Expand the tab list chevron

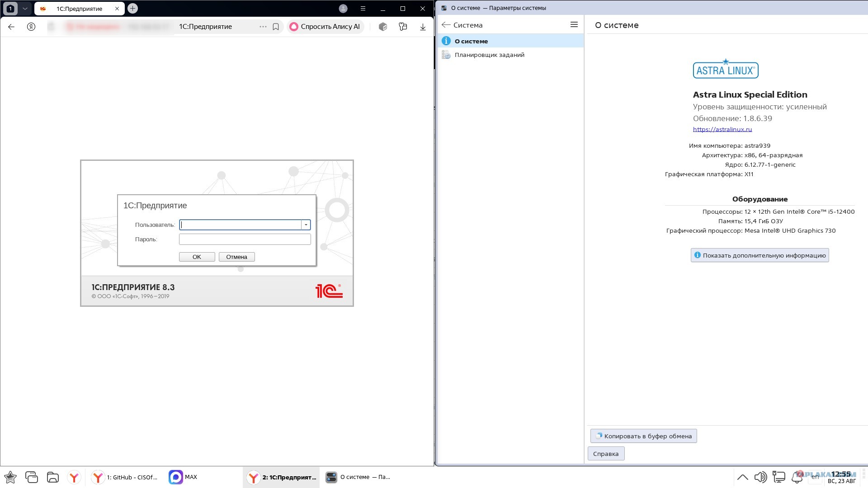pos(25,9)
